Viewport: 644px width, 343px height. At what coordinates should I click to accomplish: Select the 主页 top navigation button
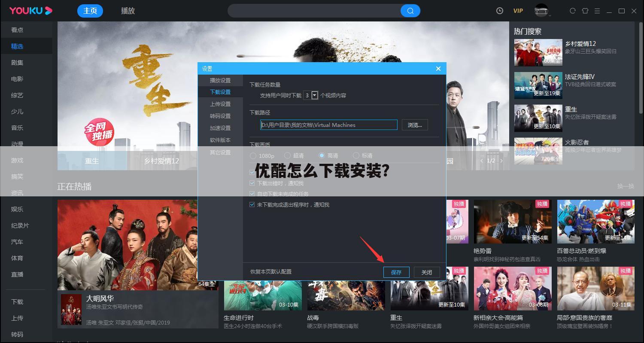point(90,11)
